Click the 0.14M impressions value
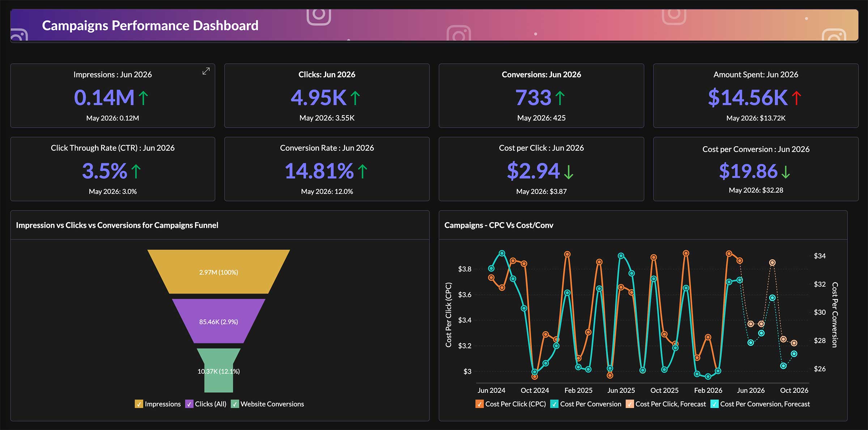Screen dimensions: 868x430 (104, 98)
